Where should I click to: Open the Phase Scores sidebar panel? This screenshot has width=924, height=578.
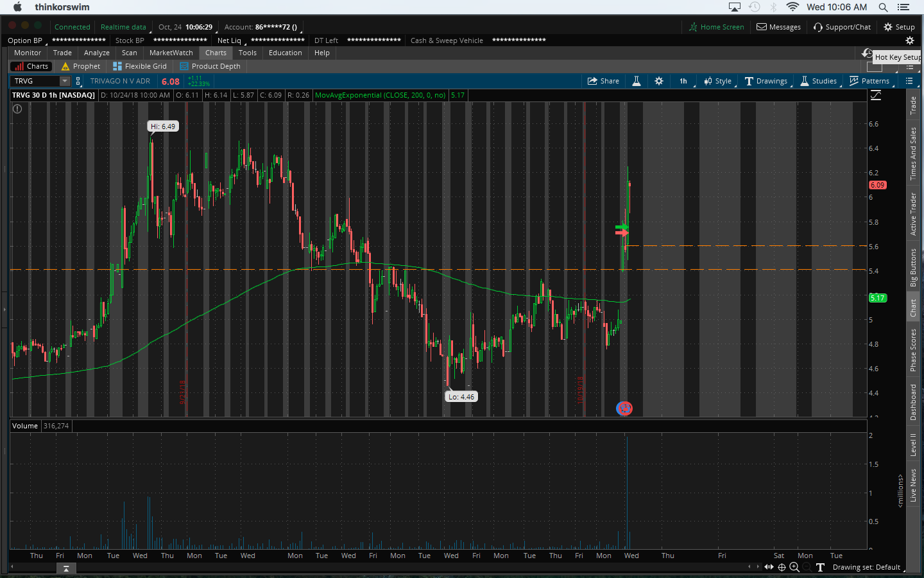tap(913, 350)
